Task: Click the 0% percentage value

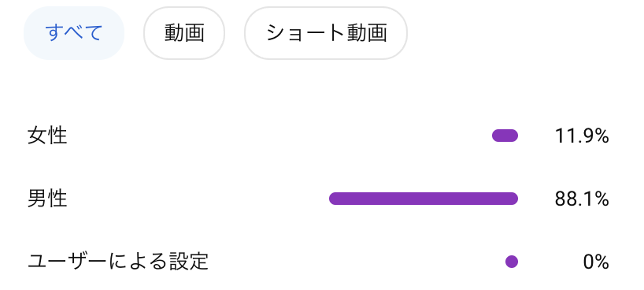Action: 596,262
